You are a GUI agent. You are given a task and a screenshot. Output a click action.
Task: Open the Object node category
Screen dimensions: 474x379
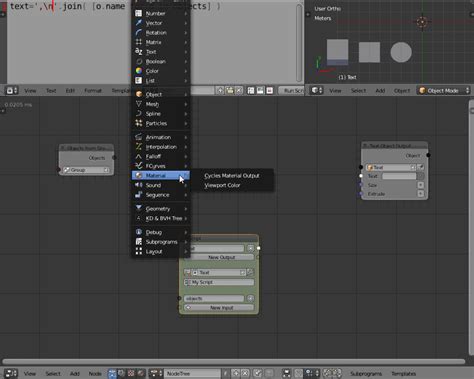[x=161, y=94]
